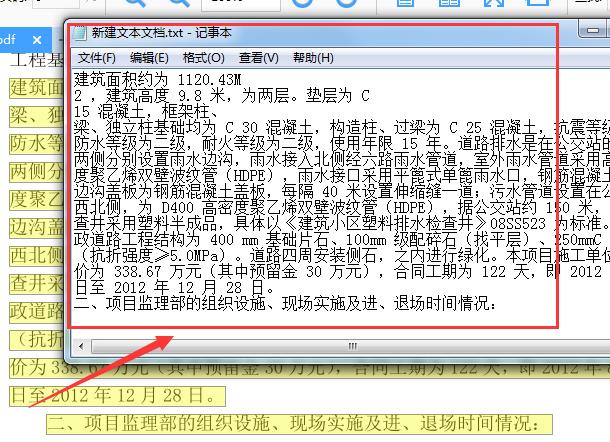Open the 编辑(E) menu in Notepad
This screenshot has width=610, height=442.
pos(149,58)
